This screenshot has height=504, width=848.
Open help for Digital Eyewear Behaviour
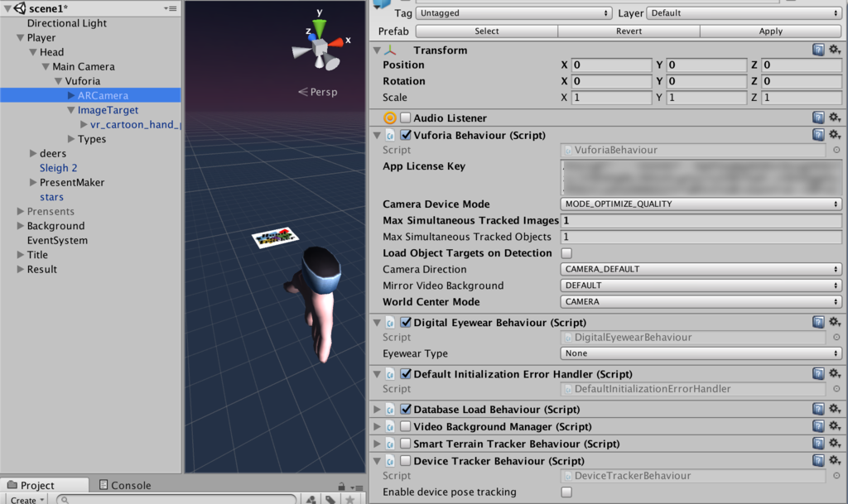[818, 323]
